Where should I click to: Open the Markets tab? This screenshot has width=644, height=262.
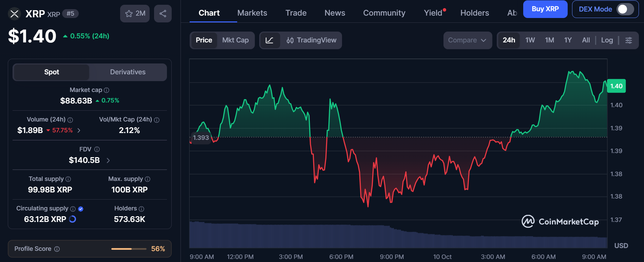[x=252, y=13]
